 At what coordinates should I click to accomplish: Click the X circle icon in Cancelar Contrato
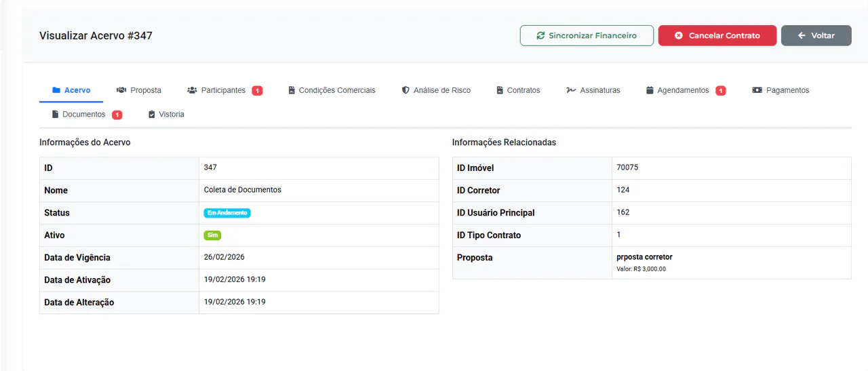pos(678,35)
